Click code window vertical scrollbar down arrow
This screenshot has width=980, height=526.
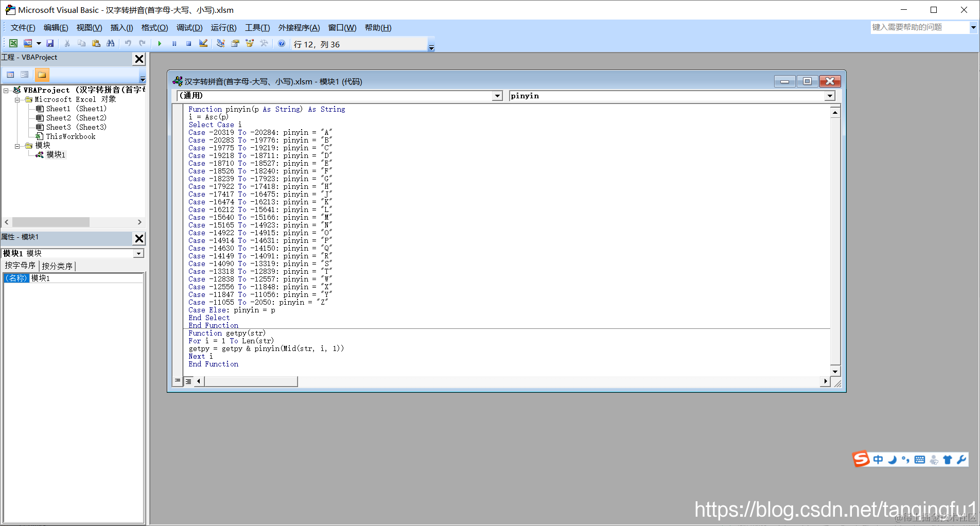pyautogui.click(x=835, y=371)
